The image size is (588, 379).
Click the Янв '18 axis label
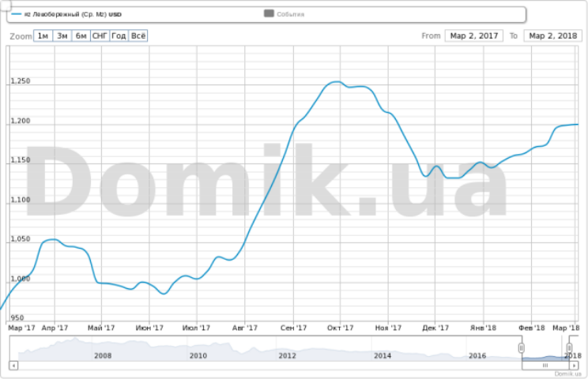pyautogui.click(x=484, y=328)
